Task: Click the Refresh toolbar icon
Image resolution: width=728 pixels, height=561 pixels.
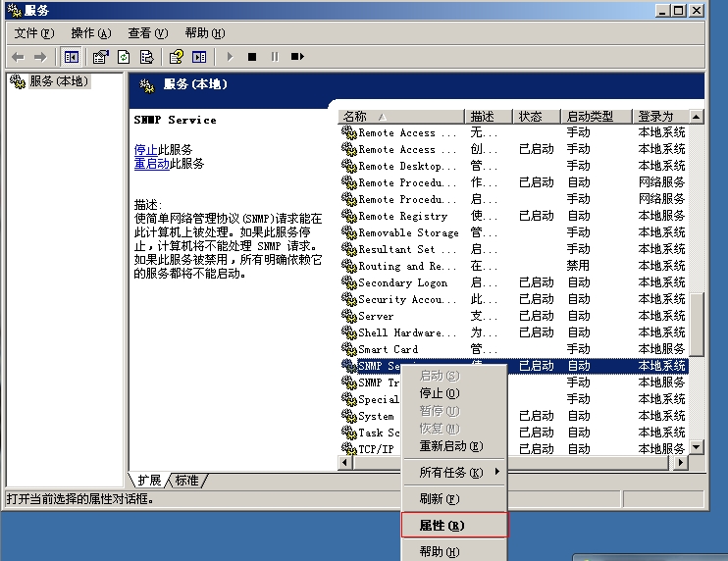Action: coord(124,57)
